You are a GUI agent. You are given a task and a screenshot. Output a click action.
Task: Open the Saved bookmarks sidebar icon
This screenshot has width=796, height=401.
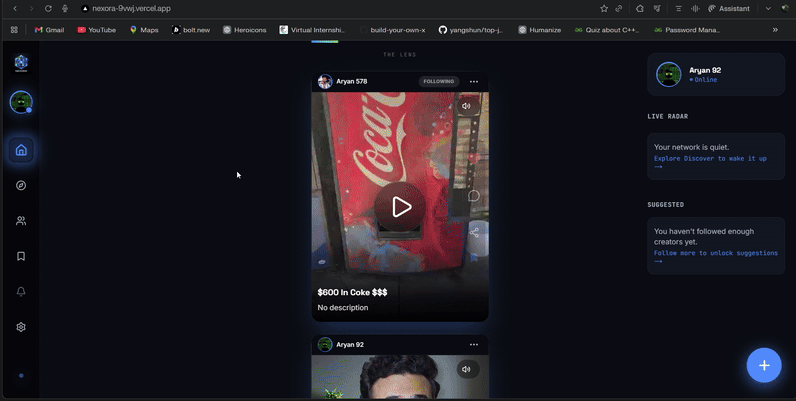21,256
